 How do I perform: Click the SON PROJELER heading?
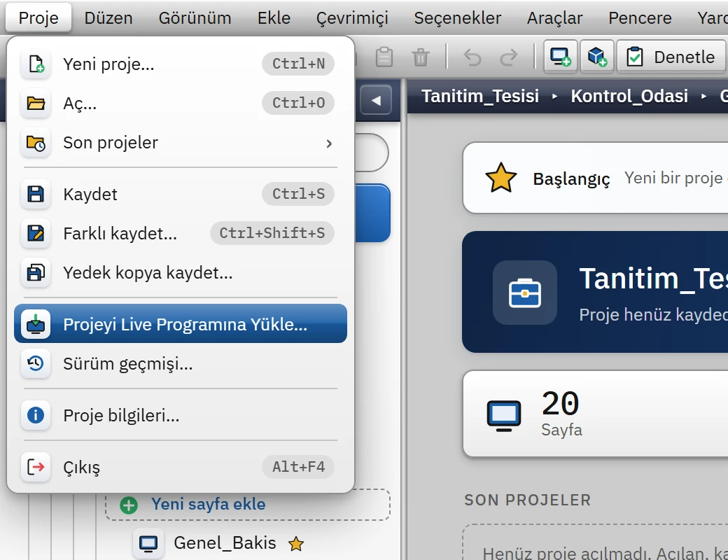(x=527, y=500)
